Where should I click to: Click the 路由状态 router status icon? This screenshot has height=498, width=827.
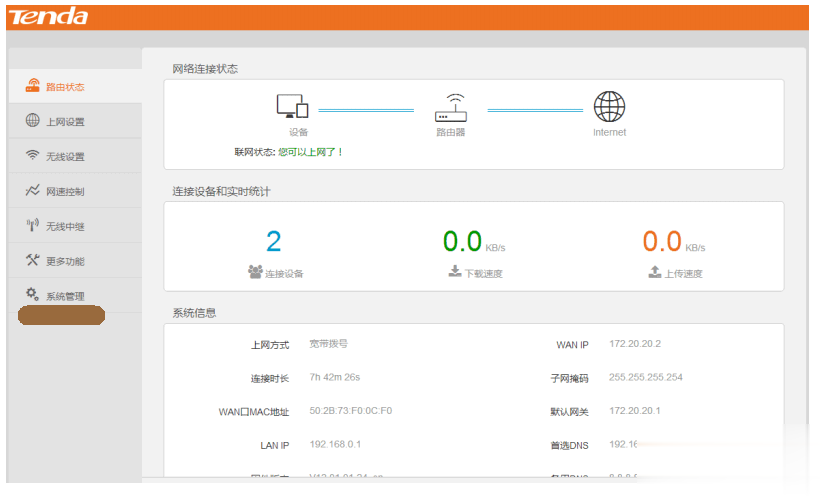[33, 85]
